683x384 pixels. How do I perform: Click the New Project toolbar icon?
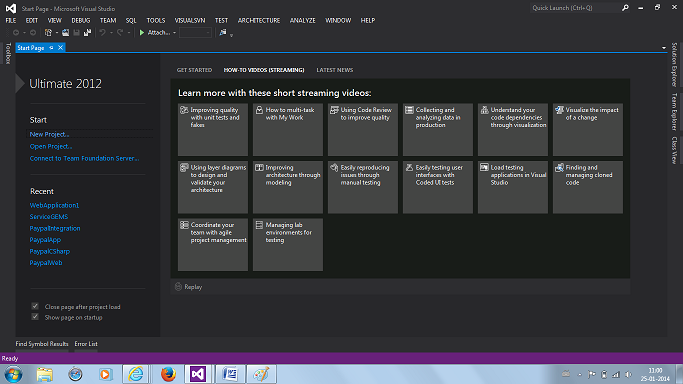point(48,33)
